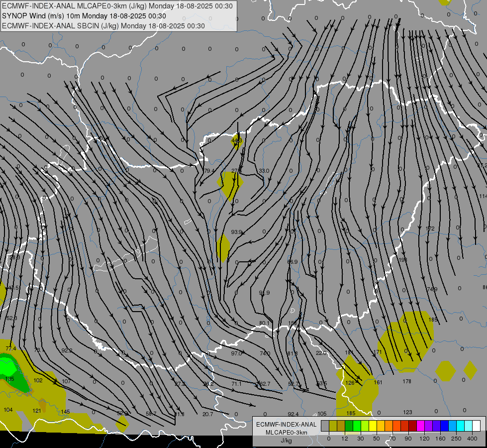Click the yellow-green legend swatch
The width and height of the screenshot is (487, 448).
365,426
